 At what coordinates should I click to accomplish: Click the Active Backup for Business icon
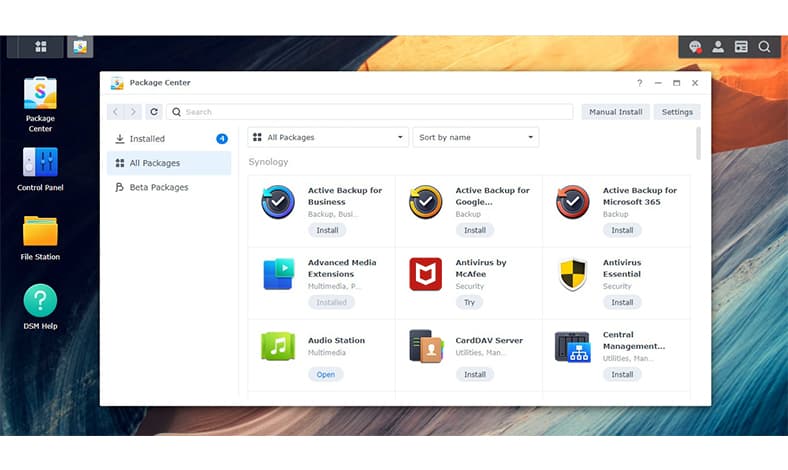click(278, 202)
